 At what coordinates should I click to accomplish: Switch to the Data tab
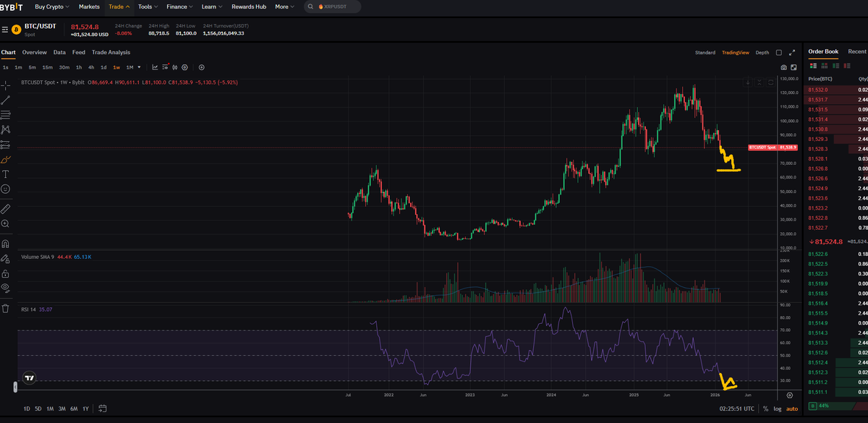pyautogui.click(x=59, y=52)
